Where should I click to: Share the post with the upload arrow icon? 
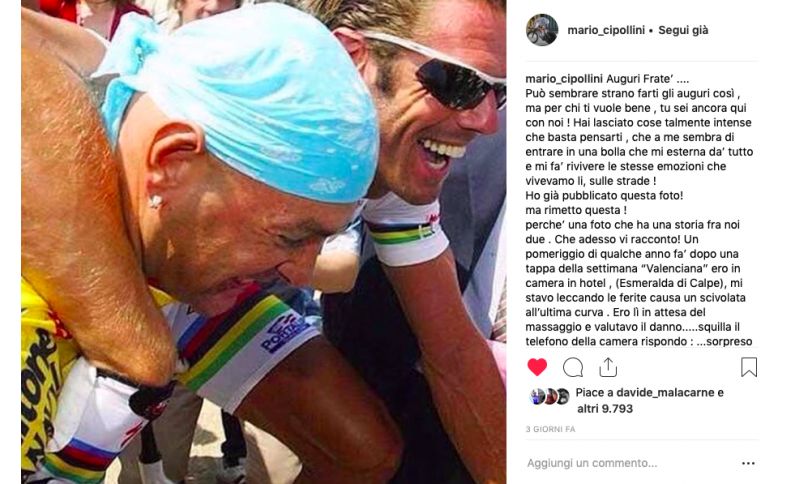[608, 367]
